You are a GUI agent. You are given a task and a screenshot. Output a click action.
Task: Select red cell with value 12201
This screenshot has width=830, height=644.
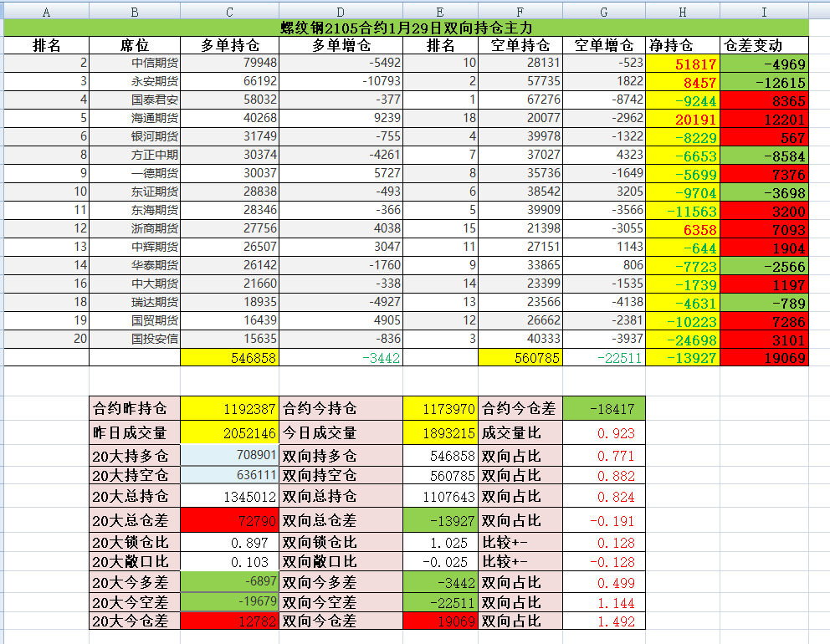pos(764,119)
